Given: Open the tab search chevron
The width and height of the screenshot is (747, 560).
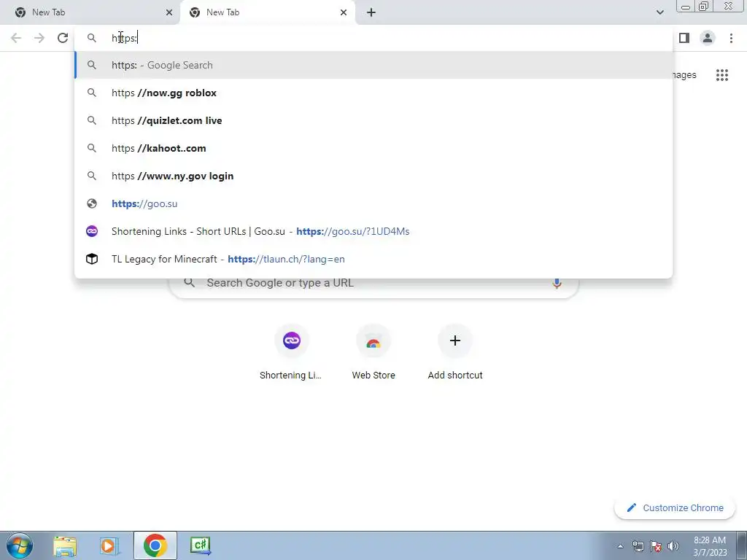Looking at the screenshot, I should click(659, 12).
